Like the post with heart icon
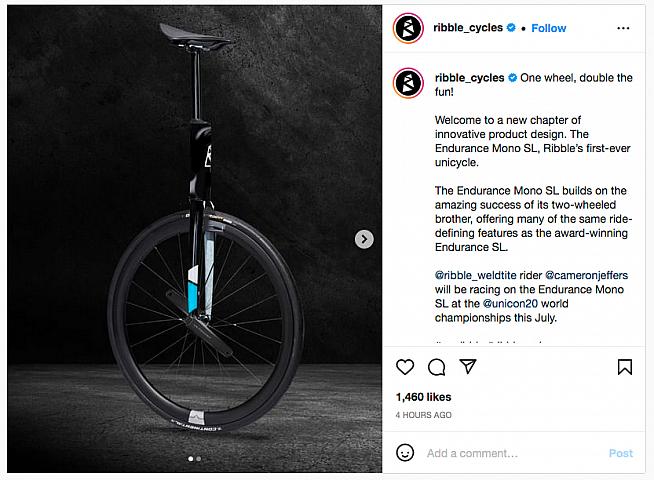Viewport: 654px width, 480px height. click(405, 367)
